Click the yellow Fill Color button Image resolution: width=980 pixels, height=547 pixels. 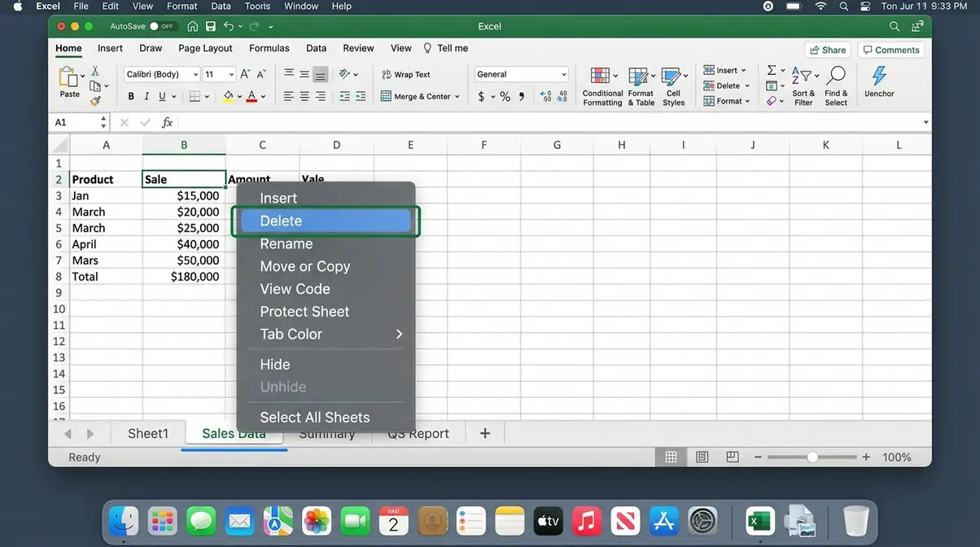pyautogui.click(x=229, y=96)
